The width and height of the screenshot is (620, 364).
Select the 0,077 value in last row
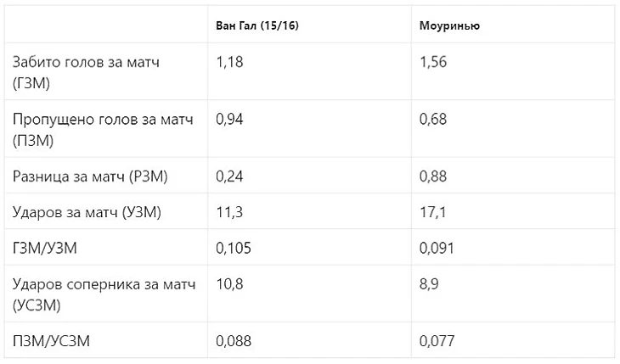(x=437, y=341)
